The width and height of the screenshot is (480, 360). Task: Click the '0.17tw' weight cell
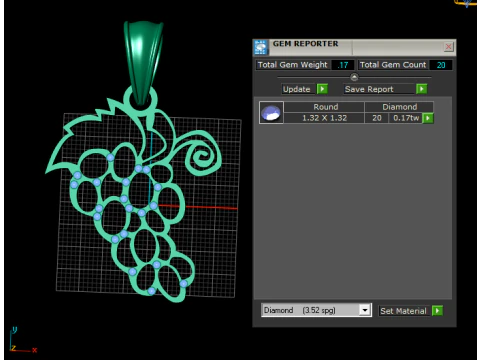[x=406, y=118]
